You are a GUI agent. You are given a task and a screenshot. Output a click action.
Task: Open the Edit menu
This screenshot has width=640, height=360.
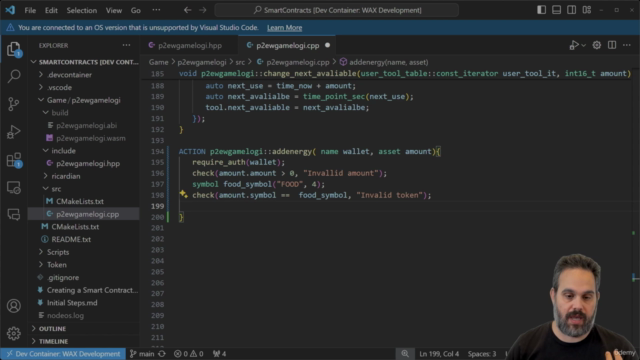[x=51, y=10]
